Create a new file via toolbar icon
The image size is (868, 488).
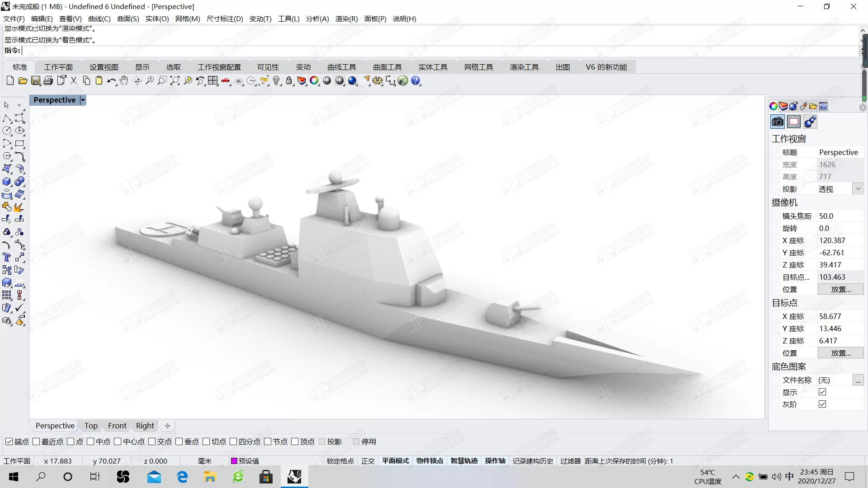(x=10, y=81)
